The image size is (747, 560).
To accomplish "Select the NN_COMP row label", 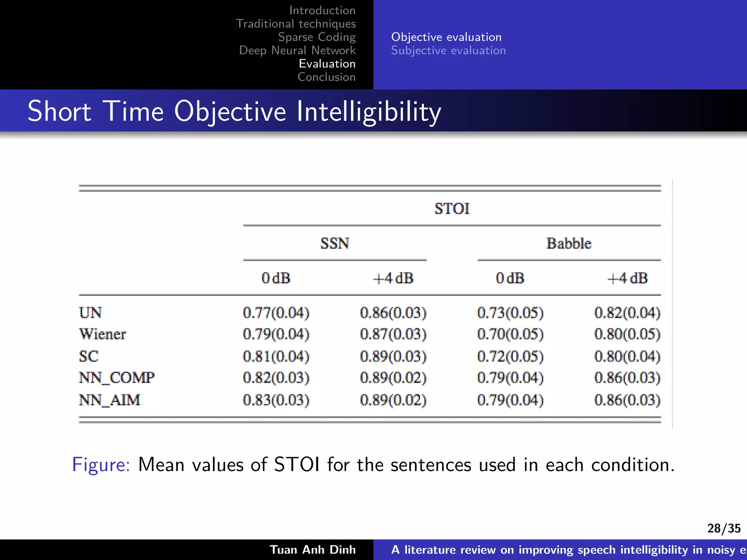I will tap(117, 378).
